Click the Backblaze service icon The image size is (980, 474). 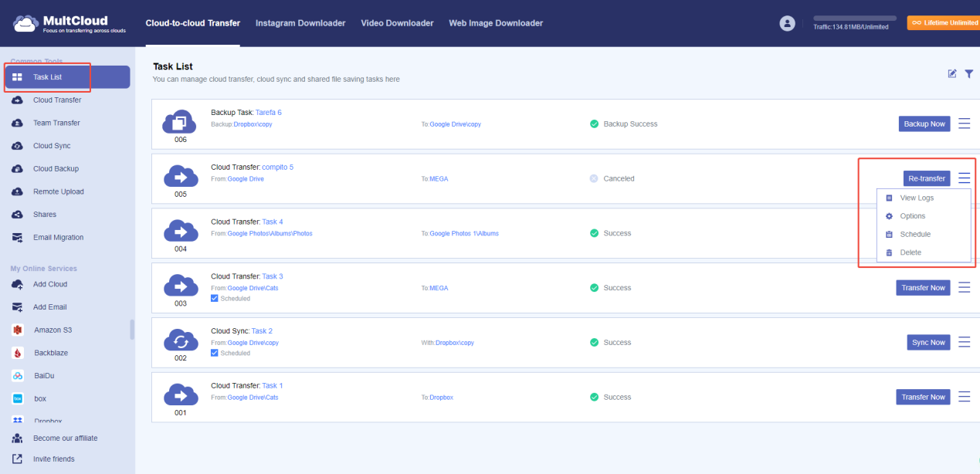coord(18,353)
